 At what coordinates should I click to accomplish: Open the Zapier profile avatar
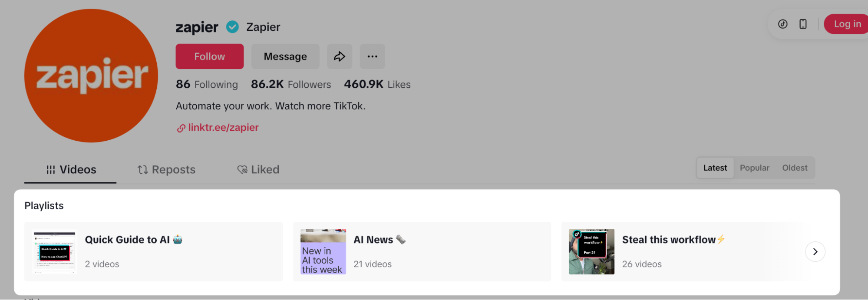(x=91, y=76)
